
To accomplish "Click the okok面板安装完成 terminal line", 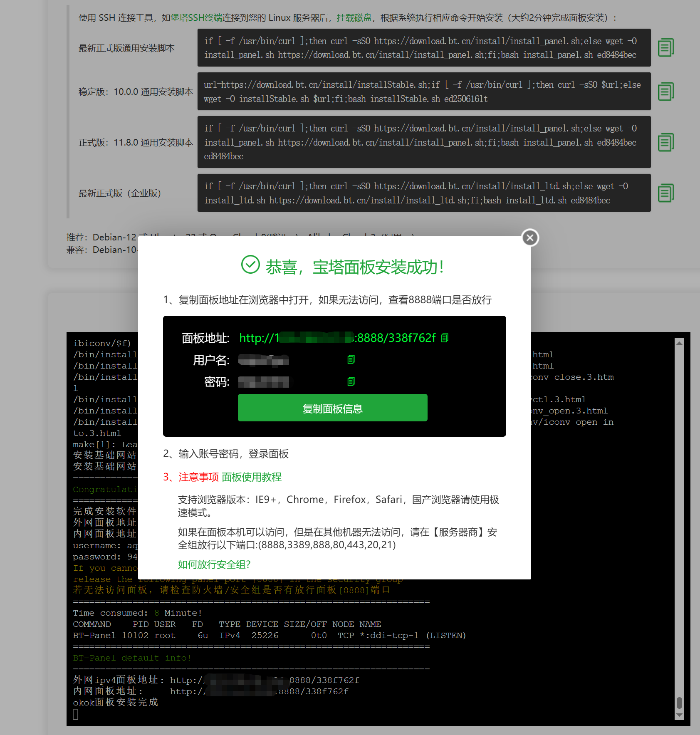I will 115,703.
